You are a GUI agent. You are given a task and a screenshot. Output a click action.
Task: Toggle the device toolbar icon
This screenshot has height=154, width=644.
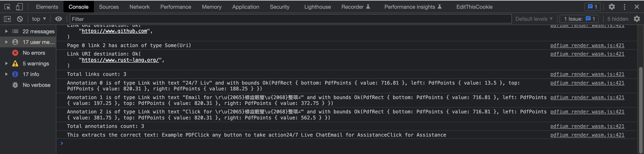click(x=19, y=7)
